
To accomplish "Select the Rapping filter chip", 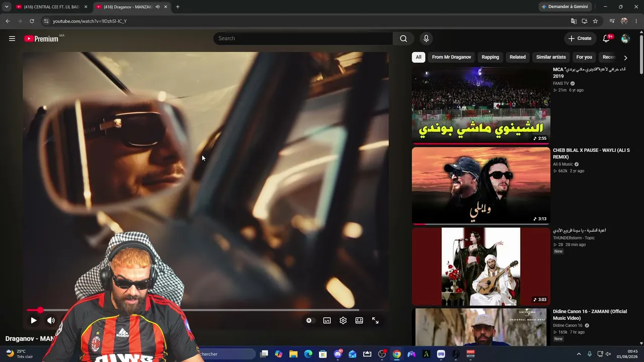I will click(490, 57).
